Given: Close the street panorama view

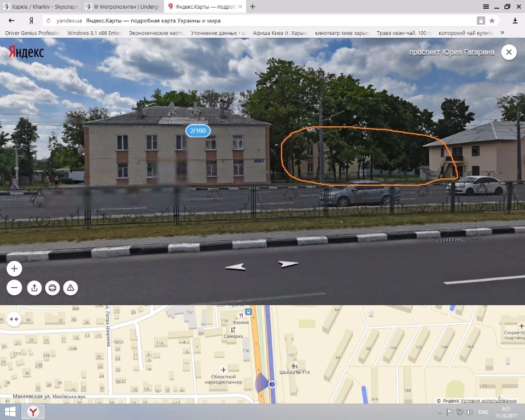Looking at the screenshot, I should (509, 52).
